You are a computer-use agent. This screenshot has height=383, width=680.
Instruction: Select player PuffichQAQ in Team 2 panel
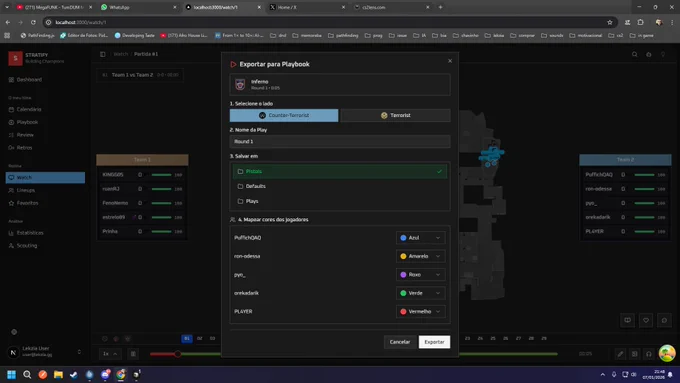(x=625, y=175)
